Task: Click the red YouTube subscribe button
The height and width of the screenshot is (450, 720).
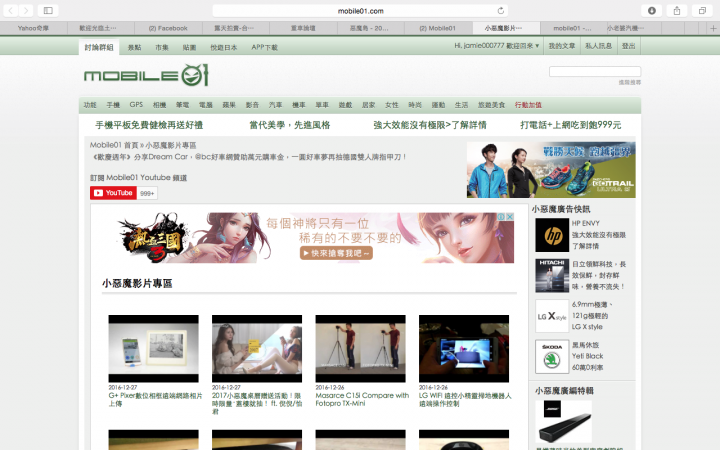Action: pos(113,193)
